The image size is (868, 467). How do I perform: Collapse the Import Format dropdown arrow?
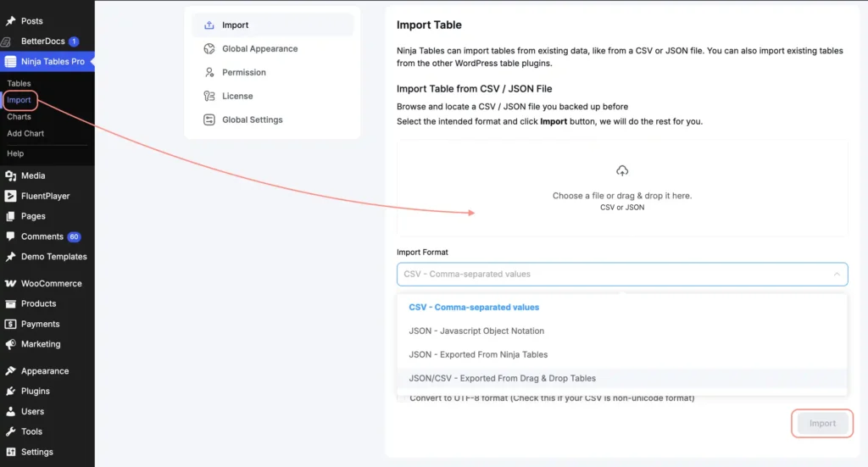tap(837, 275)
